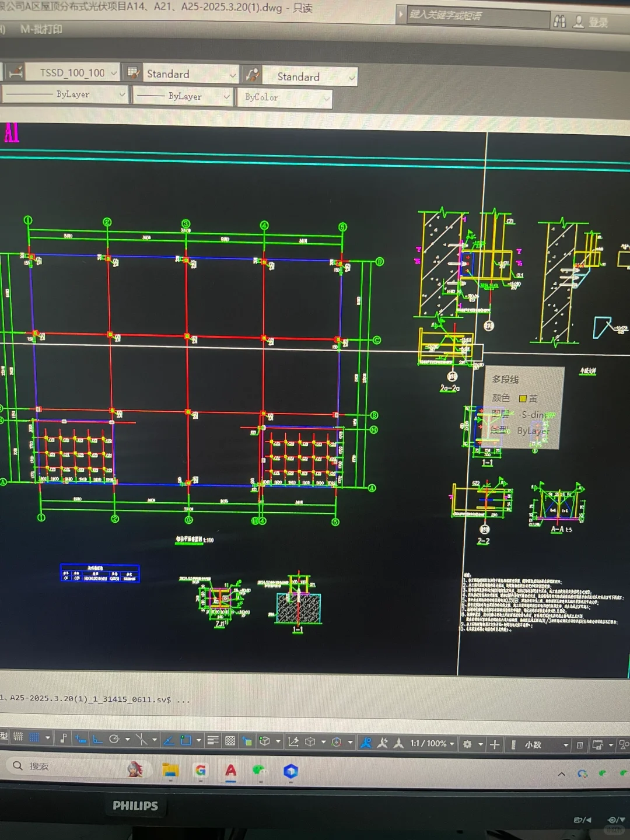Click the command line history text
The width and height of the screenshot is (630, 840).
tap(94, 699)
